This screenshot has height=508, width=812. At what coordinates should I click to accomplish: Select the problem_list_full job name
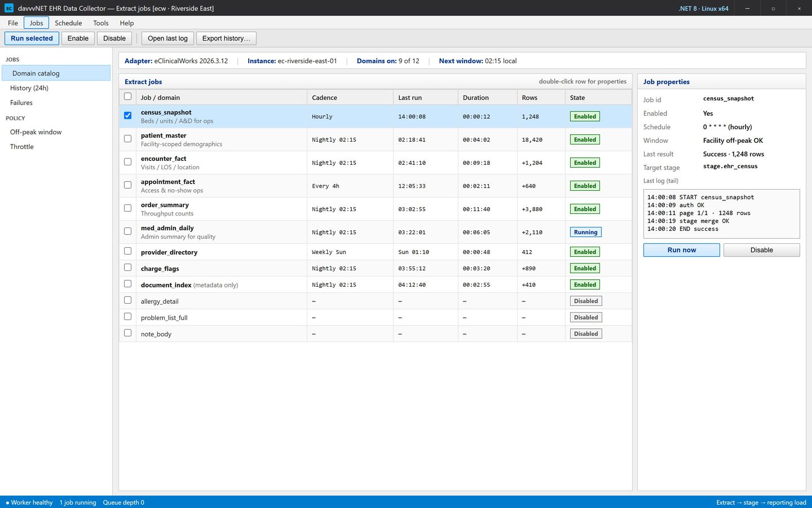coord(164,318)
